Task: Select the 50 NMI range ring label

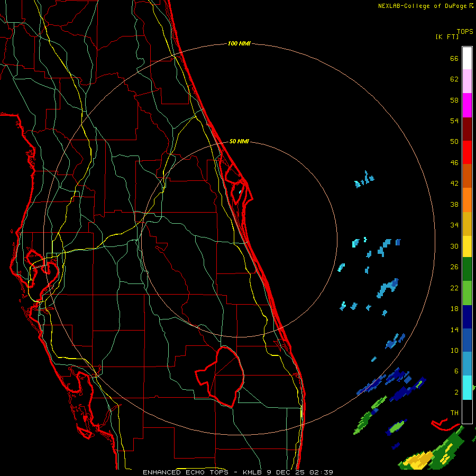Action: point(239,141)
